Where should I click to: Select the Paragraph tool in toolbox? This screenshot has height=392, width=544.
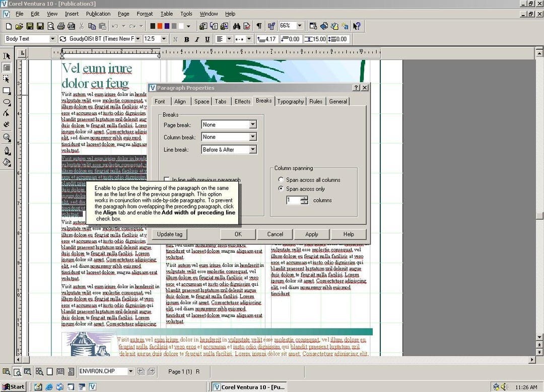[7, 67]
